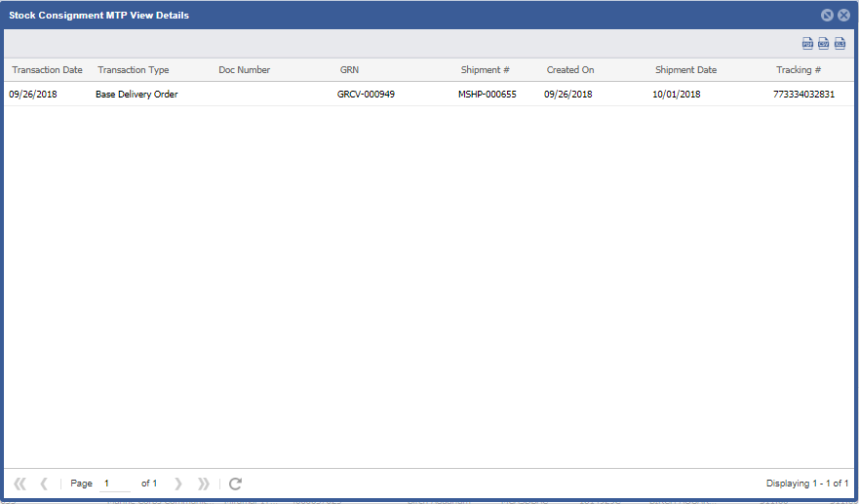Go to the first page

[x=20, y=484]
